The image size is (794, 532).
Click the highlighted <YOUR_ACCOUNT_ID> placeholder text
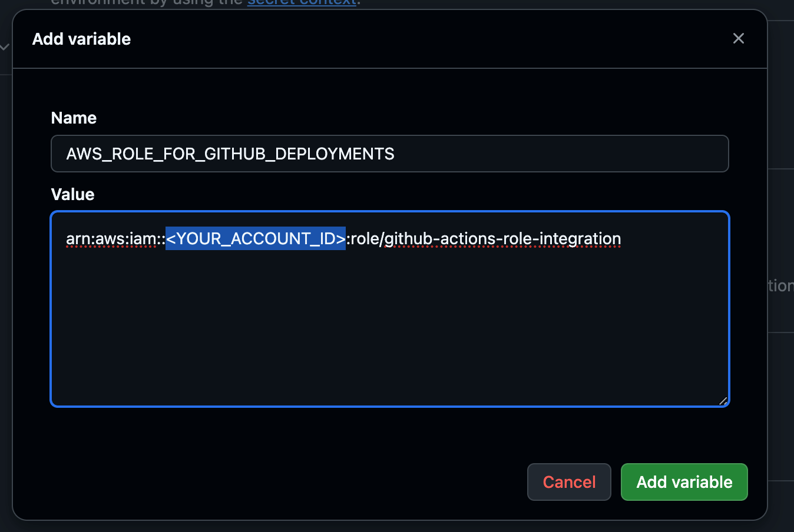pyautogui.click(x=255, y=239)
